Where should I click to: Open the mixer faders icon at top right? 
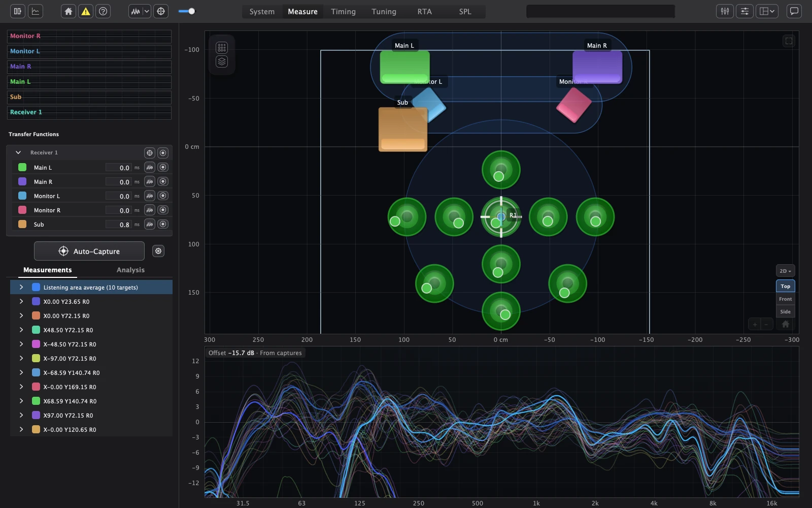[725, 11]
